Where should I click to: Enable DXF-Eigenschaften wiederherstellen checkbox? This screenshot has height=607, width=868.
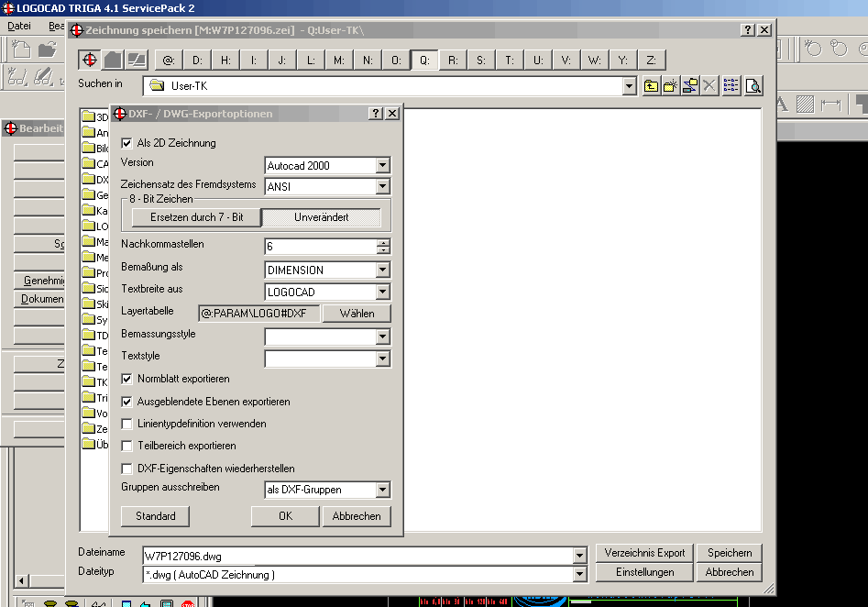pos(126,469)
